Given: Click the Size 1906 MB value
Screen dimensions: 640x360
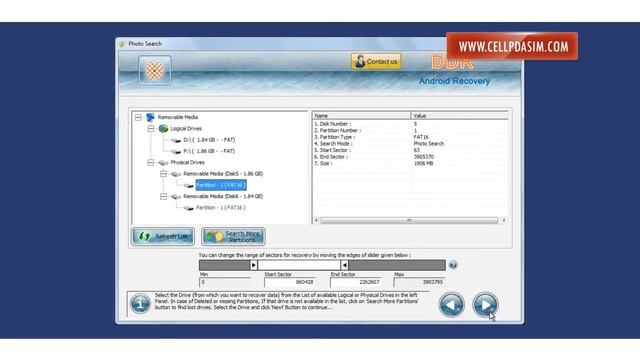Looking at the screenshot, I should [x=423, y=163].
